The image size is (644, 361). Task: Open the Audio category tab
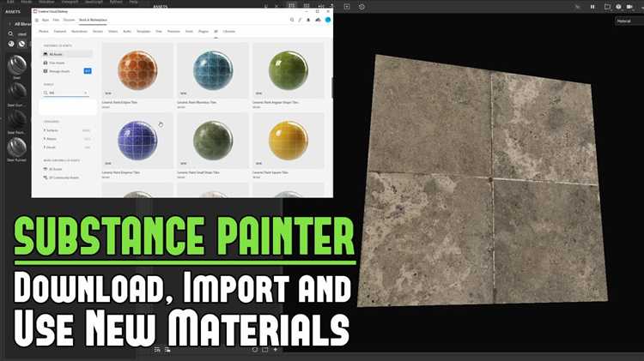coord(127,31)
